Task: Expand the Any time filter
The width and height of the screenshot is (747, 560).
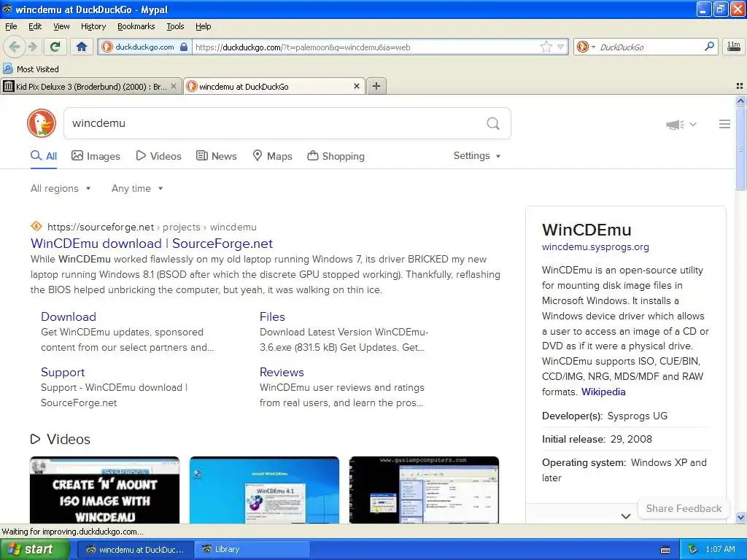Action: click(x=137, y=189)
